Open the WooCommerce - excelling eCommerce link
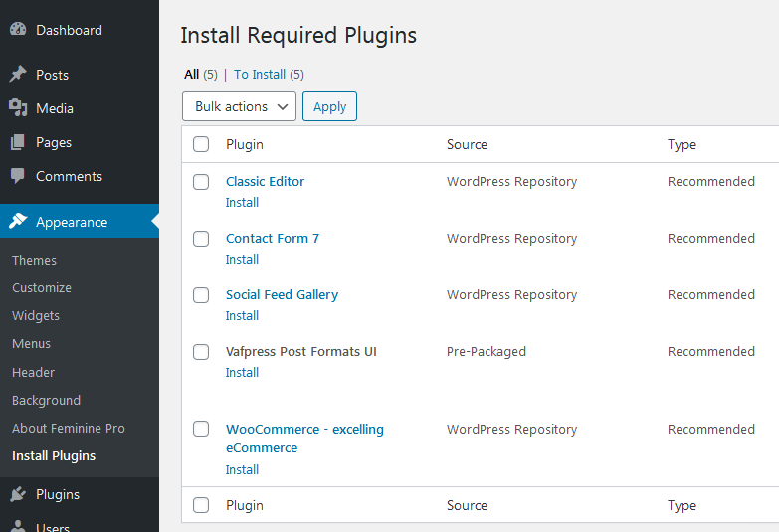Image resolution: width=779 pixels, height=532 pixels. click(x=304, y=439)
